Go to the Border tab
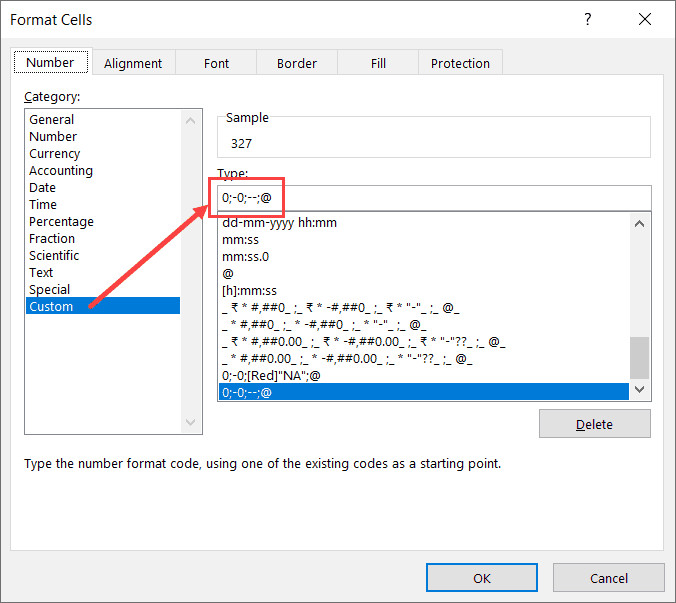 click(295, 63)
